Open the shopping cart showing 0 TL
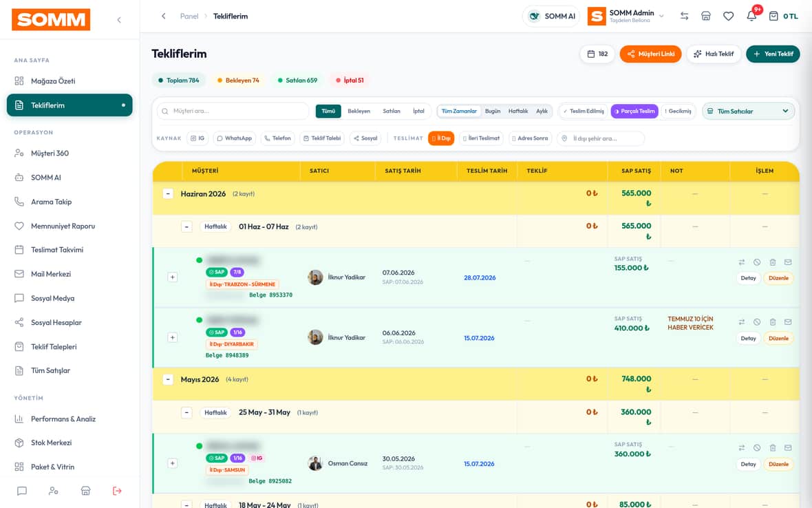Screen dimensions: 812x508 point(783,16)
